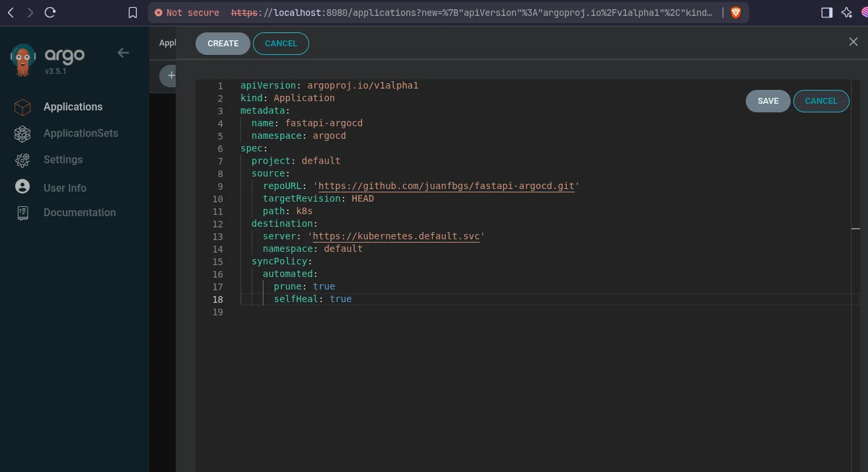
Task: Click the Argo octopus logo
Action: tap(23, 59)
